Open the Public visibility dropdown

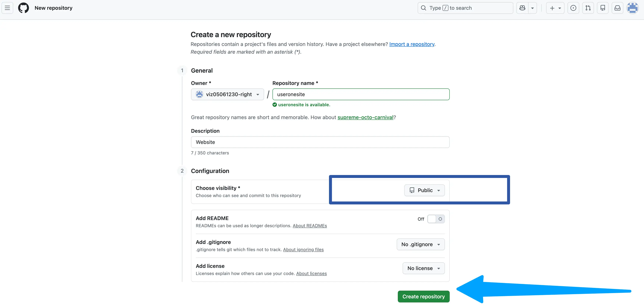coord(424,190)
